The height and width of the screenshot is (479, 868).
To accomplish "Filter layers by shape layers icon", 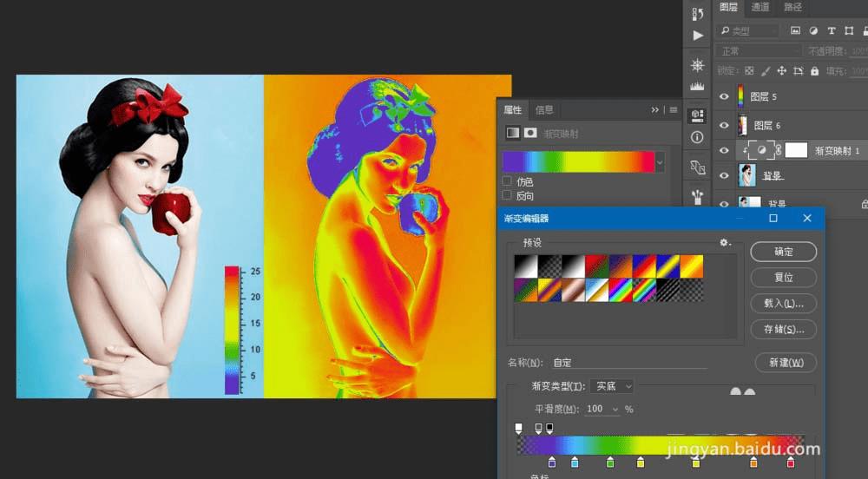I will point(849,31).
